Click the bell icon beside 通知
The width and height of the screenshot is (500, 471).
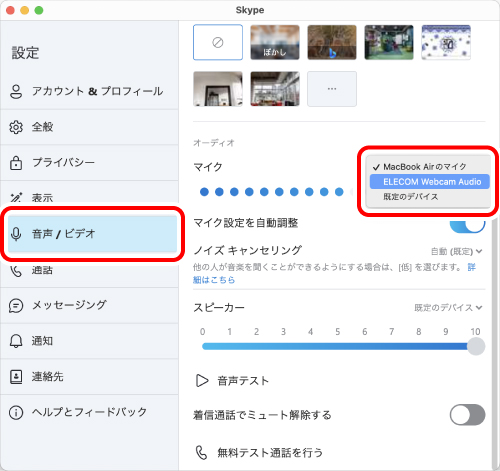[x=16, y=341]
